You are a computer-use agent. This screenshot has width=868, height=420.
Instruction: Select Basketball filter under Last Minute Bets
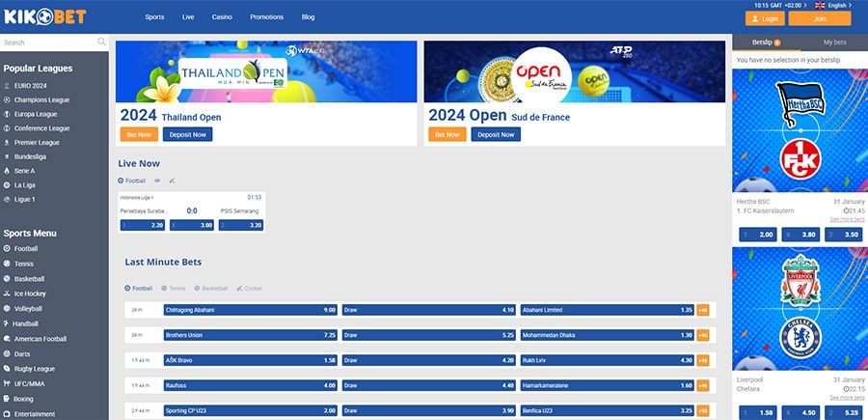pyautogui.click(x=211, y=289)
